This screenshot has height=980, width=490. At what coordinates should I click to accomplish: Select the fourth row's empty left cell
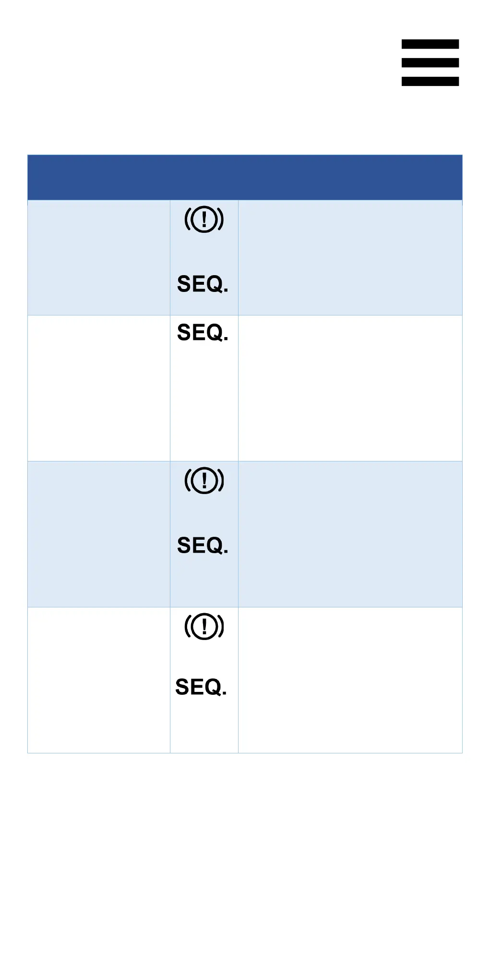click(99, 680)
